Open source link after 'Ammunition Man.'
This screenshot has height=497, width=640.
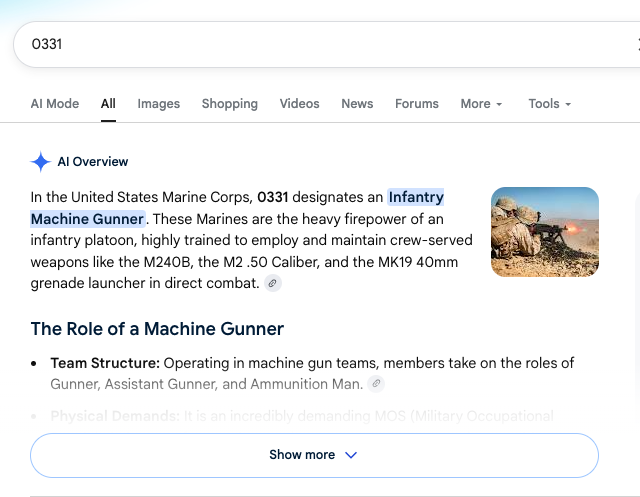tap(376, 384)
